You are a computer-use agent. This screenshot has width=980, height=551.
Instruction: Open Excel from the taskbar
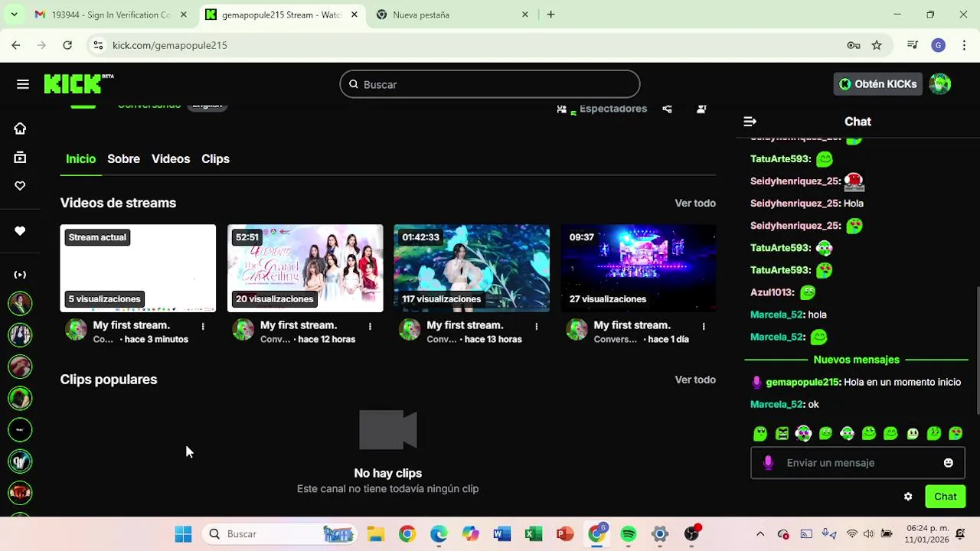[x=534, y=534]
